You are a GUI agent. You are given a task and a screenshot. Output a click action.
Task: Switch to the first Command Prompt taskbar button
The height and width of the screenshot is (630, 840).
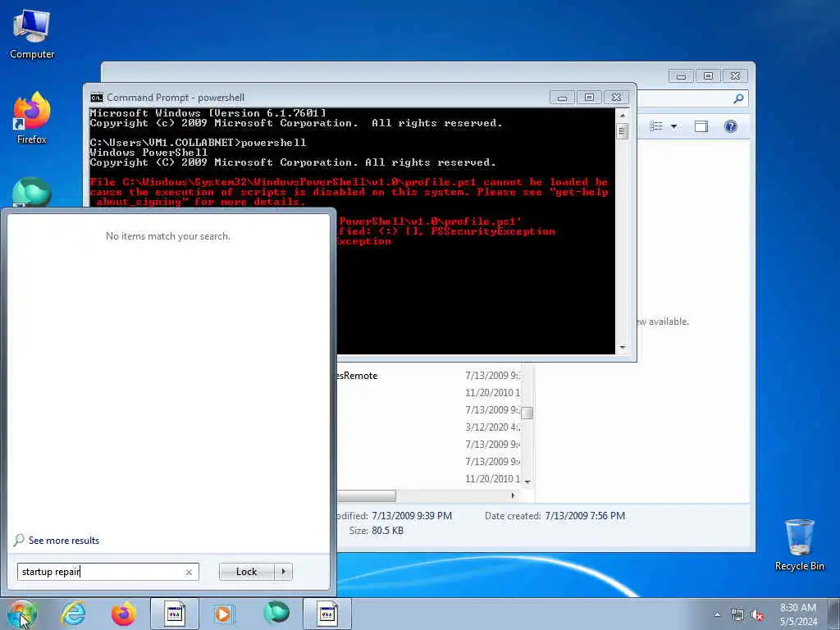174,614
